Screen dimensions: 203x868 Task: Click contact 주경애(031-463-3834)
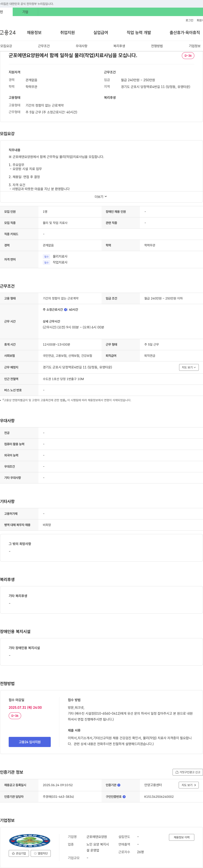click(58, 797)
